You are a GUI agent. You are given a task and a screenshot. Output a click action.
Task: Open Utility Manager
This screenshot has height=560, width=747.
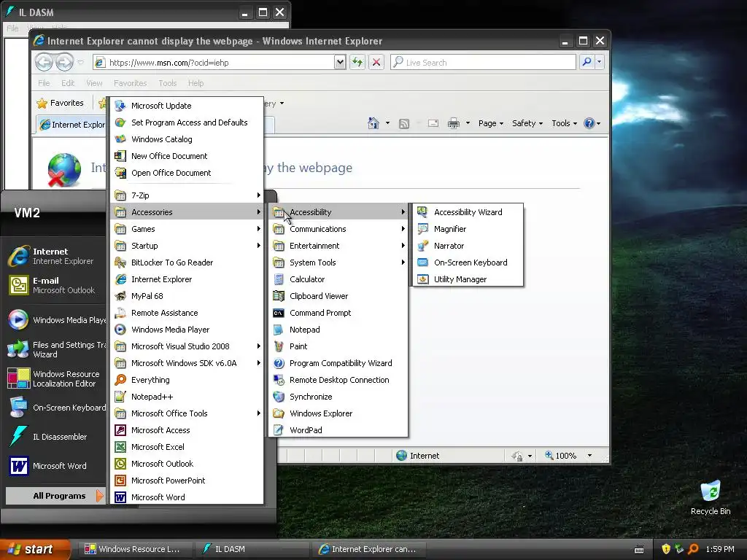467,279
